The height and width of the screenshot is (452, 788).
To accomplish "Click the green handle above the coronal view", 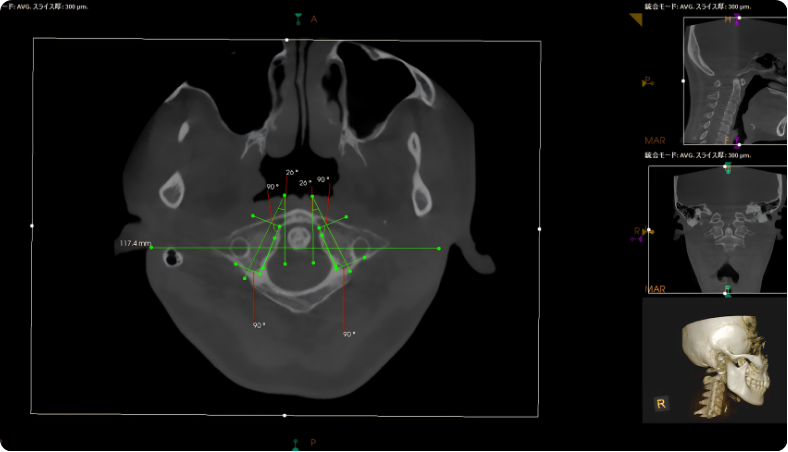I will coord(728,168).
